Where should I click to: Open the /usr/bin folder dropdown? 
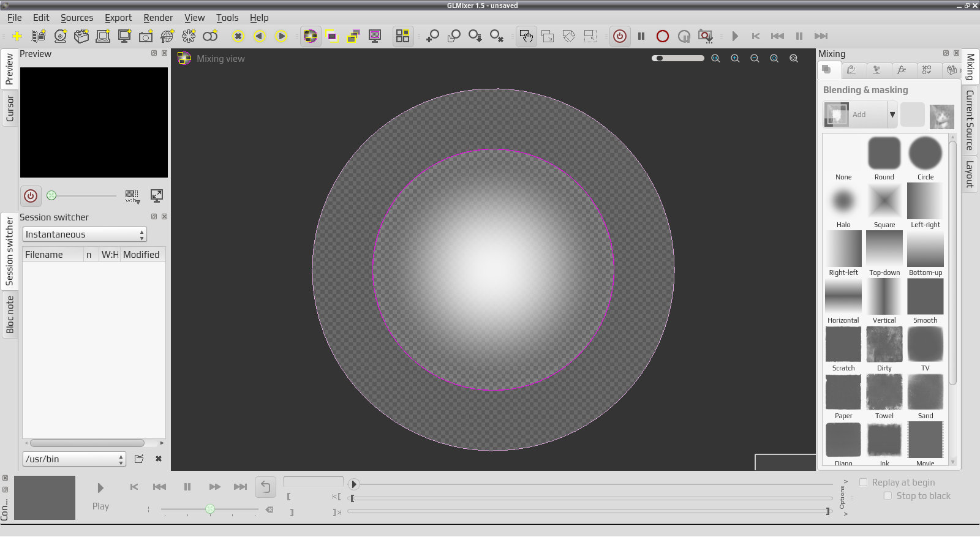click(x=74, y=459)
